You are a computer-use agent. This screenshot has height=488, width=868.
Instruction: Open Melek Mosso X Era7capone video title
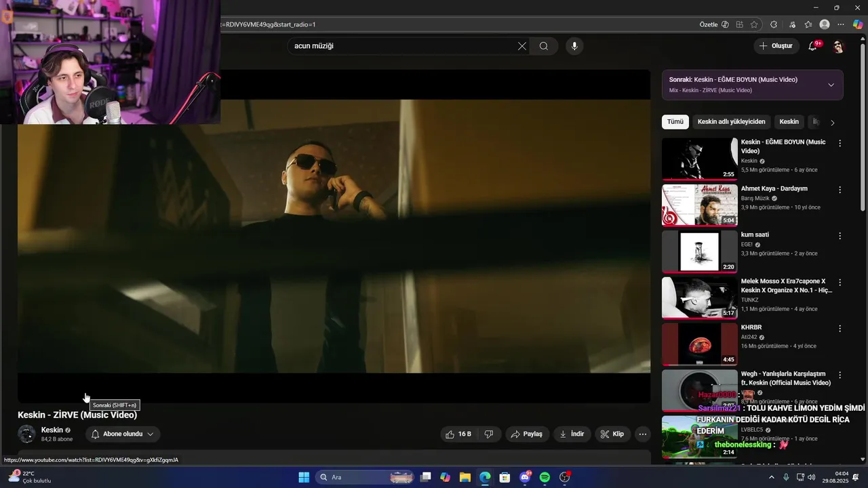(x=787, y=285)
